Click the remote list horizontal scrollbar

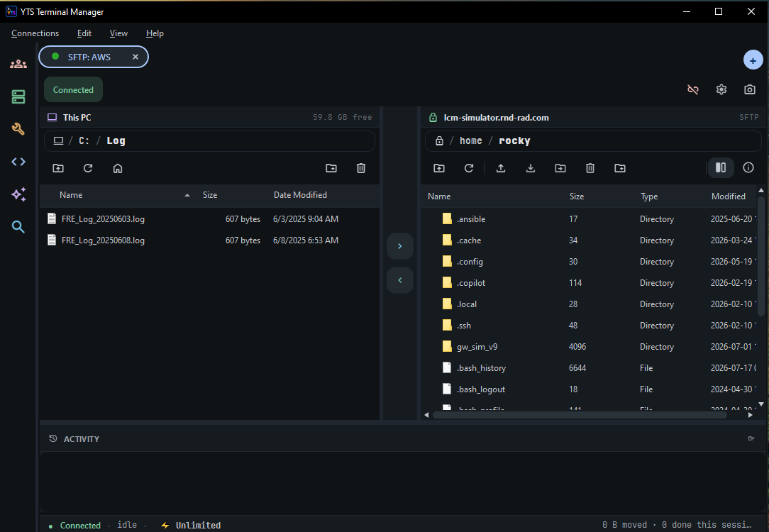[579, 415]
